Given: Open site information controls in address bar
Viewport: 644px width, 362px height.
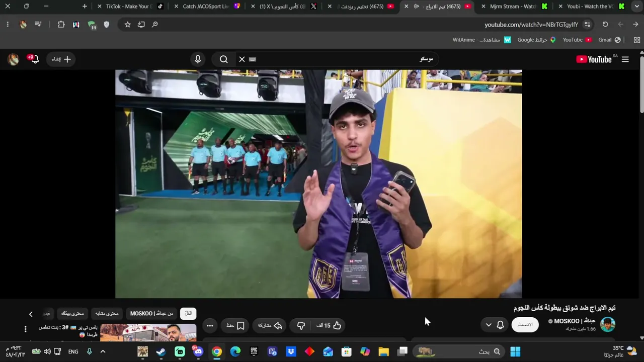Looking at the screenshot, I should tap(587, 25).
